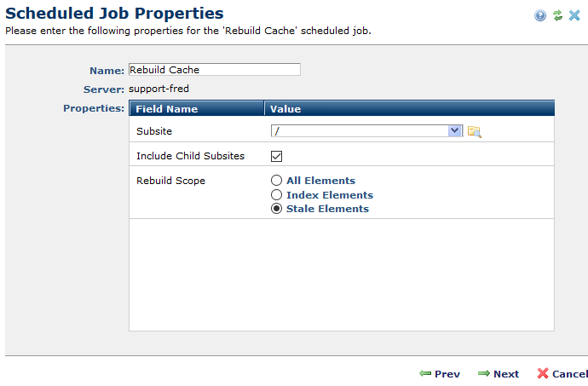Click the Field Name column header
The width and height of the screenshot is (588, 386).
click(167, 109)
